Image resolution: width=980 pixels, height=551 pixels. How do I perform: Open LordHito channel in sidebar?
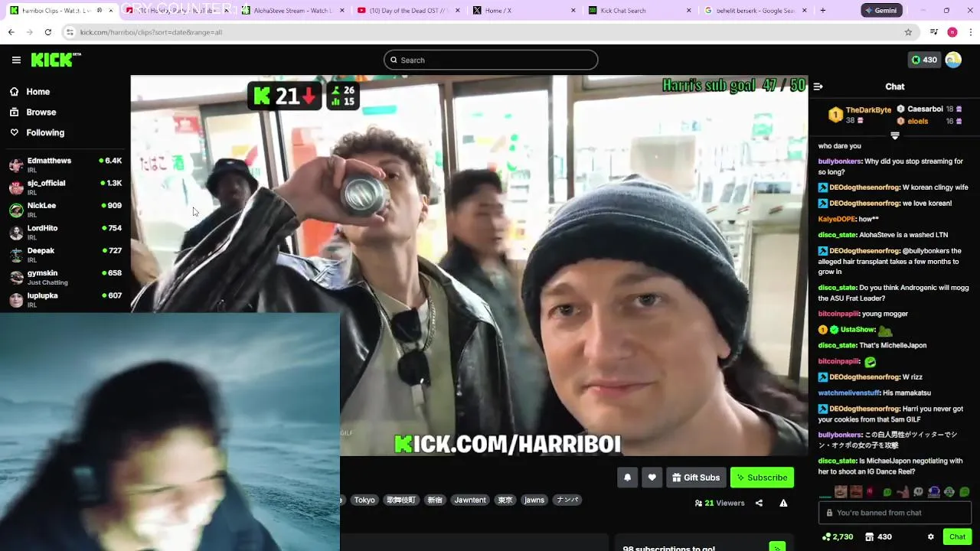click(x=65, y=232)
